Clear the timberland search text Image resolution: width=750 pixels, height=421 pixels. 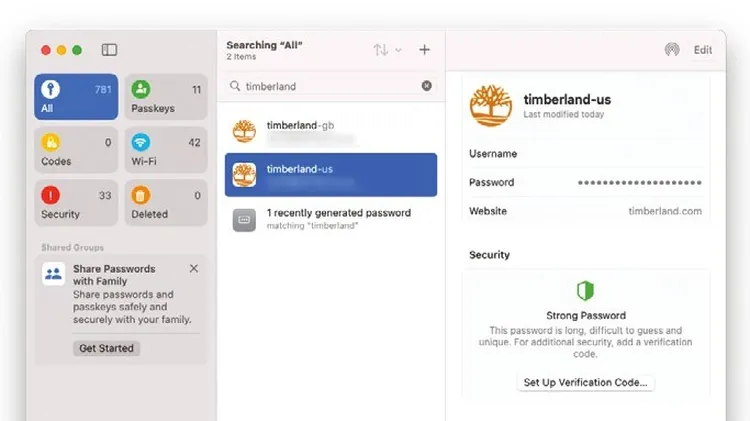[427, 86]
